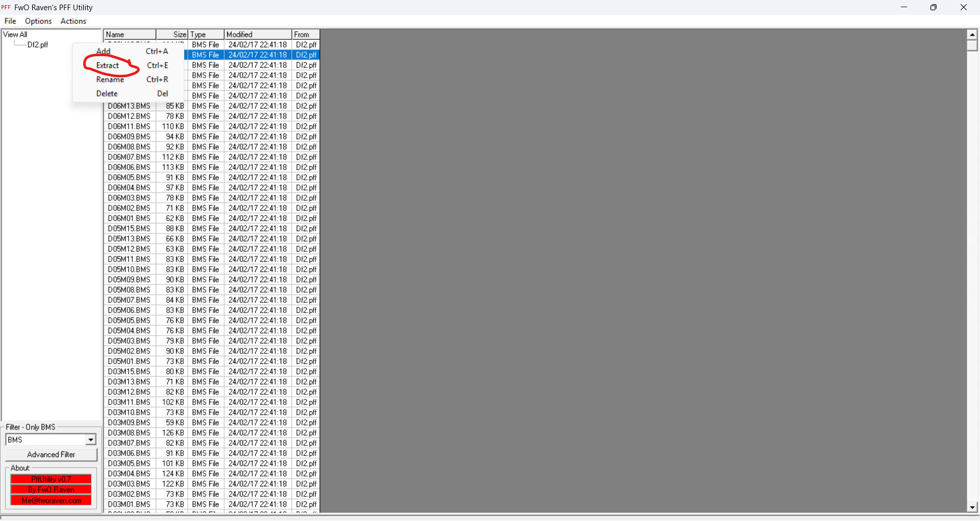
Task: Choose Add from the context menu
Action: 128,51
